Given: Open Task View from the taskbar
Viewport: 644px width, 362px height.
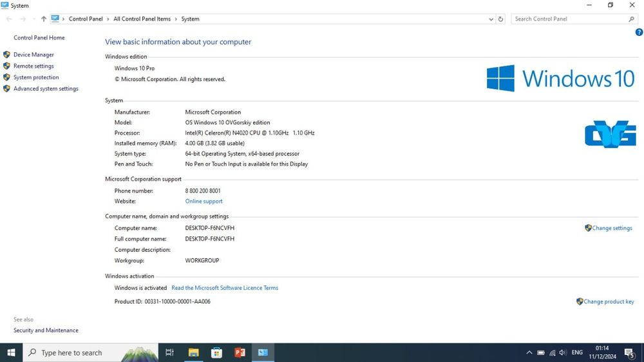Looking at the screenshot, I should (x=169, y=352).
